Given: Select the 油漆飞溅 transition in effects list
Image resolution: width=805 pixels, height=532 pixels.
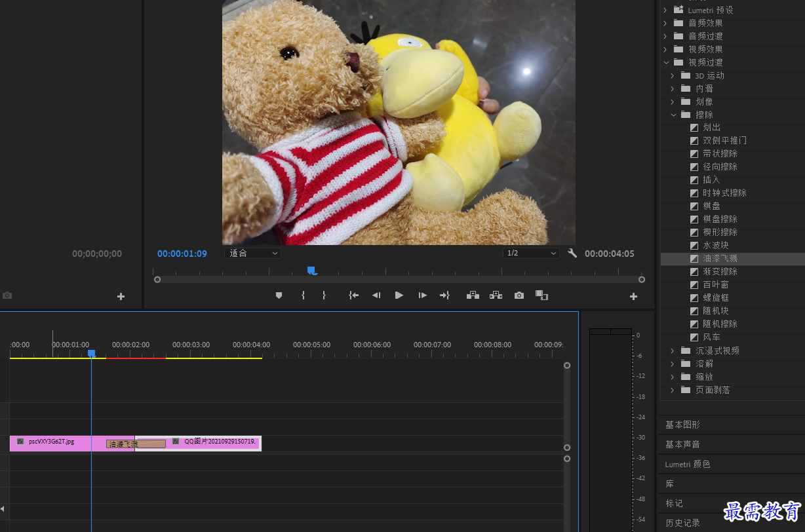Looking at the screenshot, I should [x=720, y=259].
